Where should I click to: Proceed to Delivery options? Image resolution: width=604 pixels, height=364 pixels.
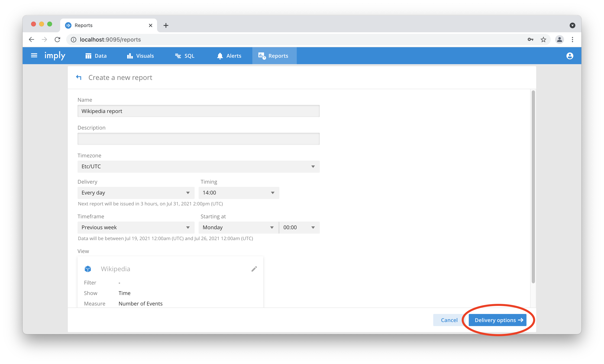(x=498, y=320)
